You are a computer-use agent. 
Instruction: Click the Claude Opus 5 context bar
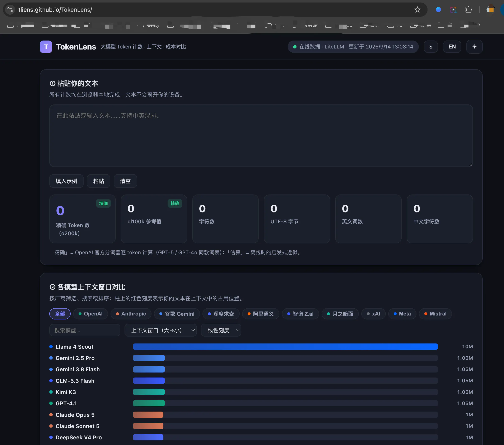(x=285, y=415)
